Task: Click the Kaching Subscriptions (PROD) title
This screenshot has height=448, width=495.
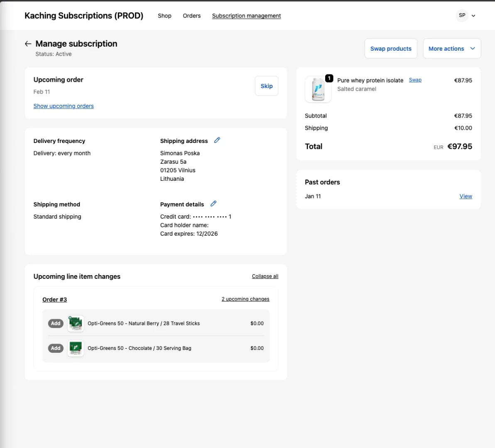Action: pos(84,15)
